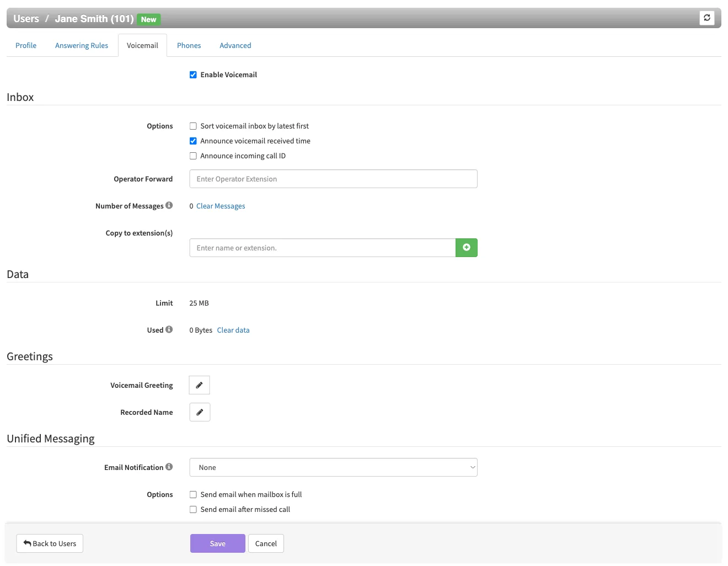Click the 0 Bytes used value
This screenshot has height=566, width=728.
point(201,330)
